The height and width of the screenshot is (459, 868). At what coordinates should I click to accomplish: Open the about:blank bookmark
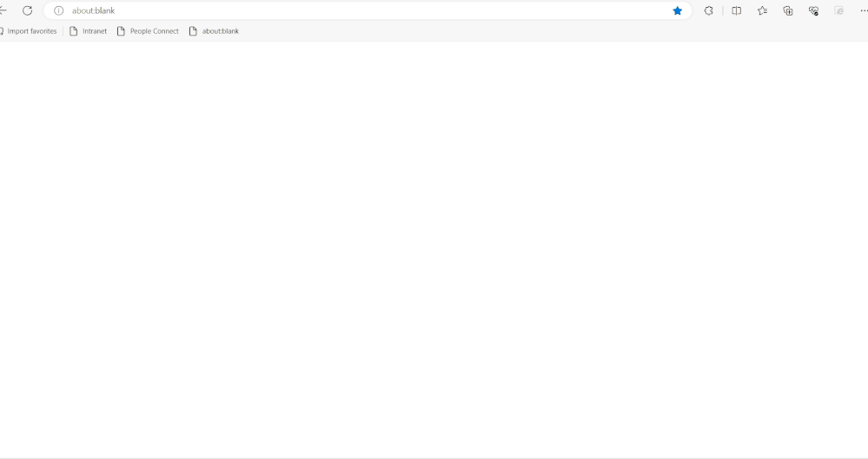[214, 31]
